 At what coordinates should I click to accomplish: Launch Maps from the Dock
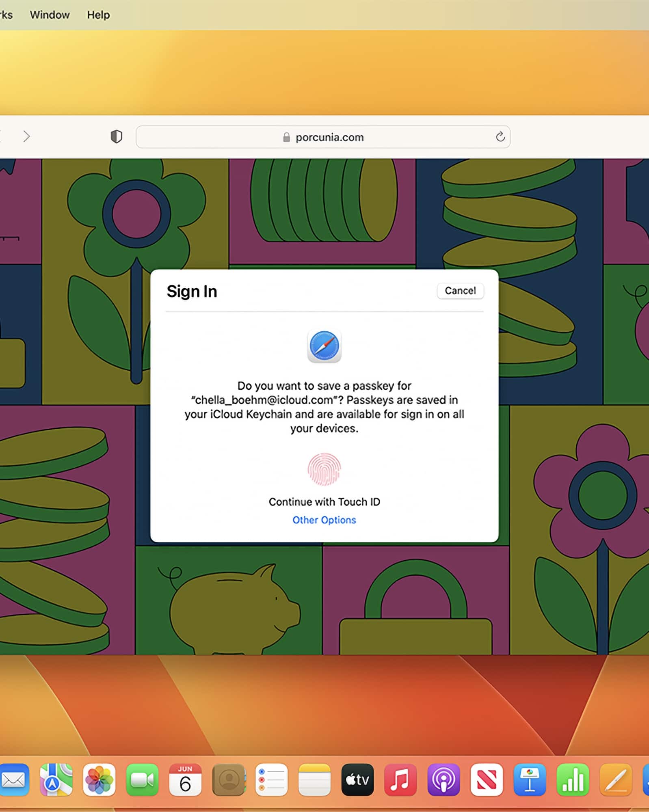point(56,780)
